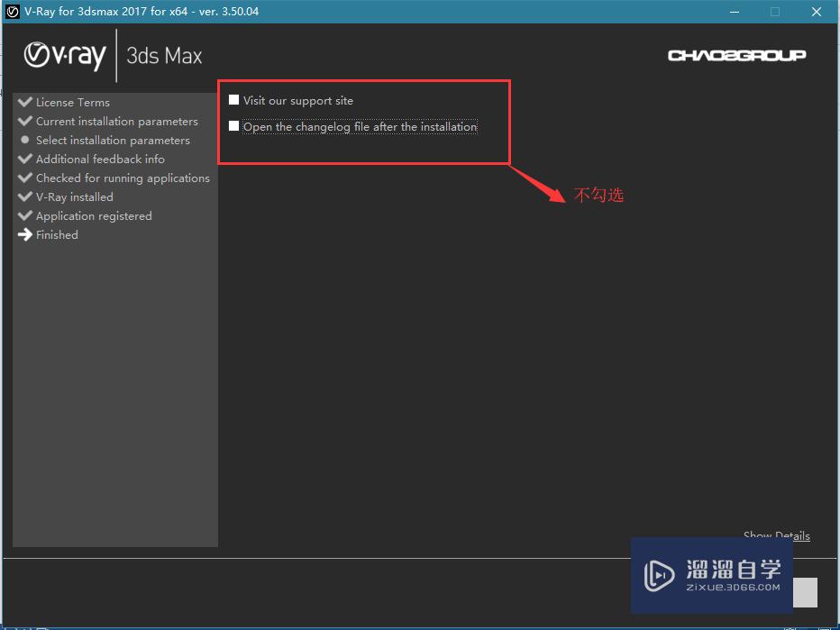Select the "Additional feedback info" step
This screenshot has width=840, height=630.
[100, 160]
